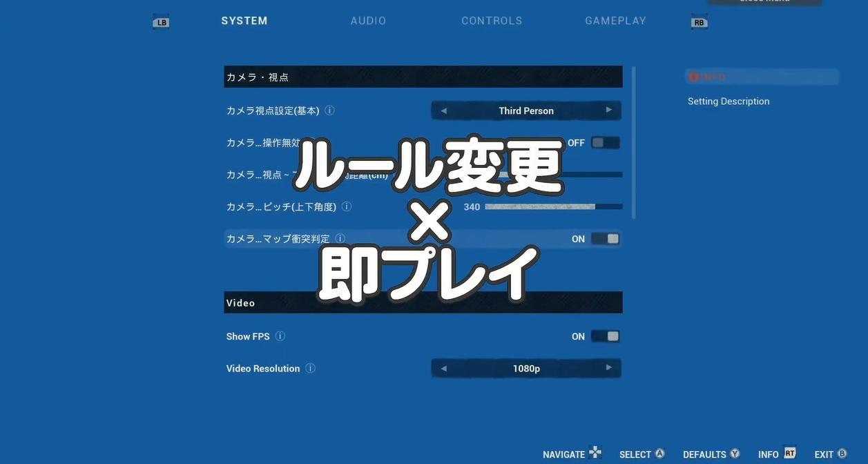Click info icon next to Show FPS
Viewport: 868px width, 464px height.
click(280, 336)
